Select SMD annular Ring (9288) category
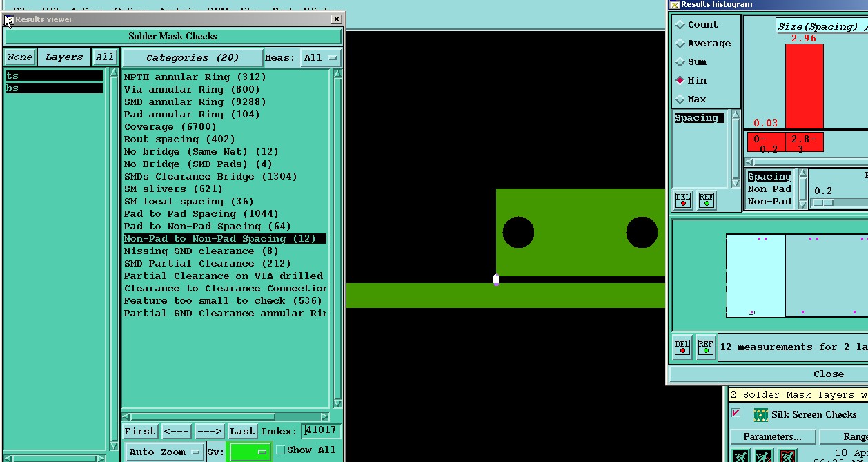 (x=195, y=102)
